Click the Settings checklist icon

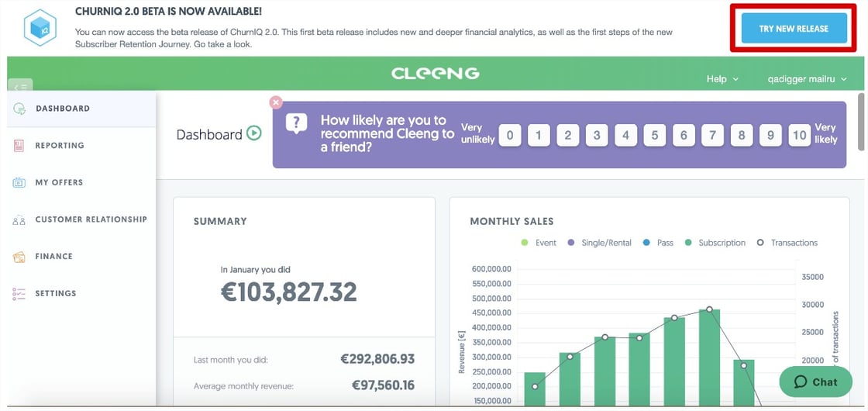(19, 294)
